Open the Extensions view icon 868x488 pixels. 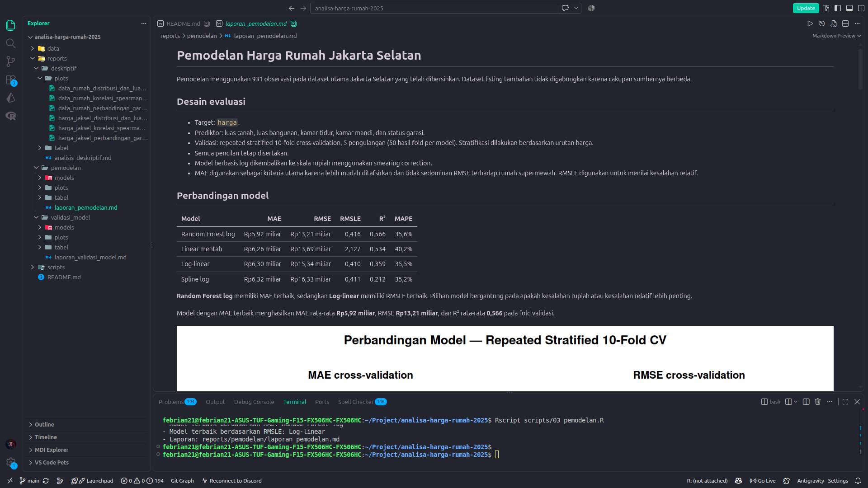[11, 80]
